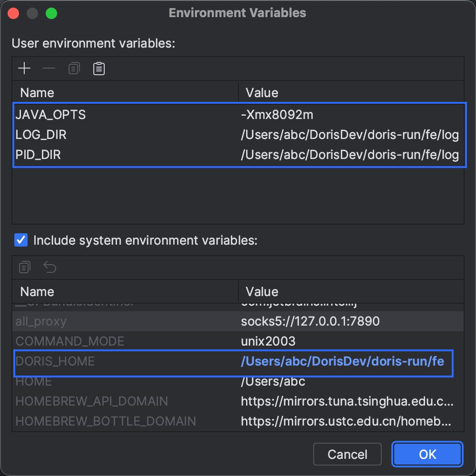Screen dimensions: 476x476
Task: Click the remove variable minus icon
Action: click(x=49, y=69)
